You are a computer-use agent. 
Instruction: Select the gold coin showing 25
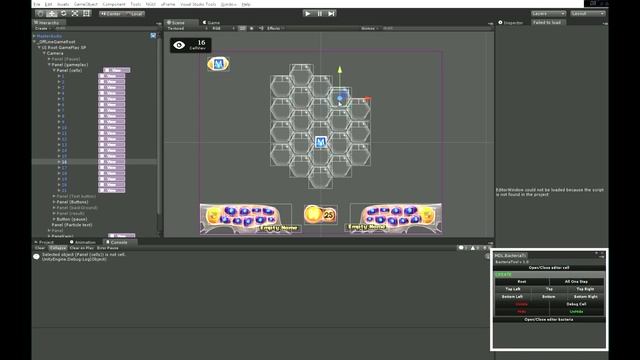pos(320,214)
